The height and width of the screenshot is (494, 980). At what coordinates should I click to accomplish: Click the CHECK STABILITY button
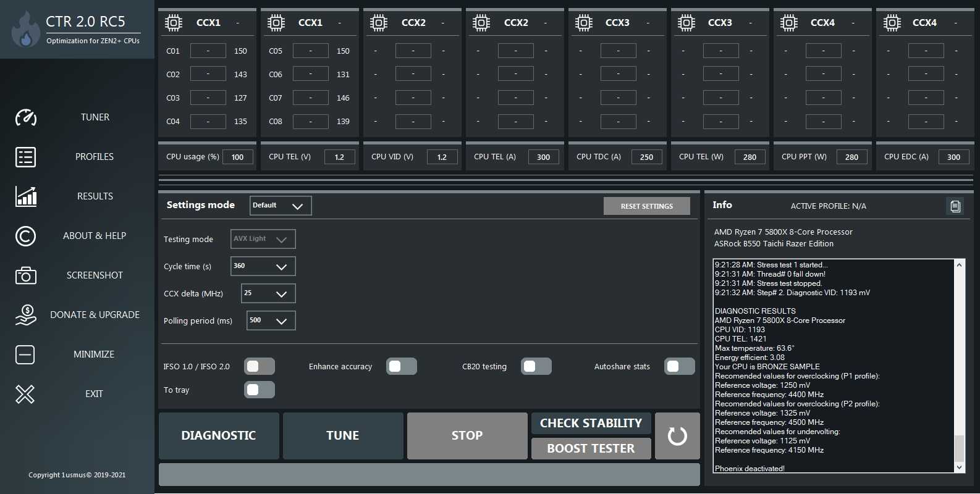coord(591,423)
